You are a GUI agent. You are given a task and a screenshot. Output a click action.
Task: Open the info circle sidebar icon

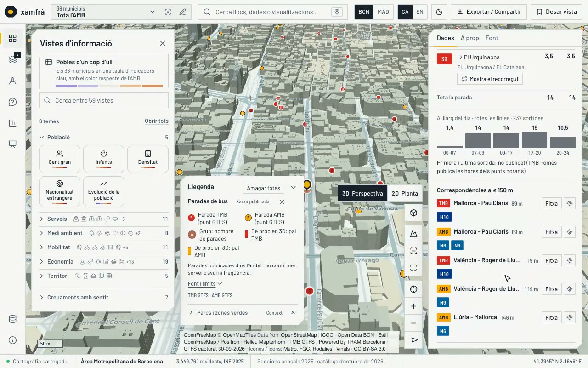[12, 340]
